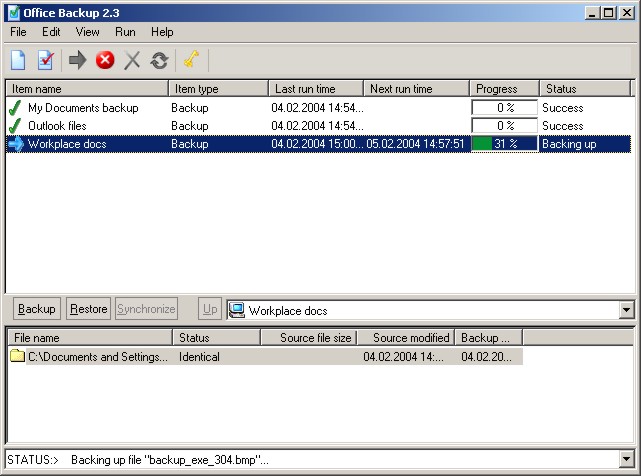Open the Run menu
The image size is (641, 476).
click(x=125, y=32)
